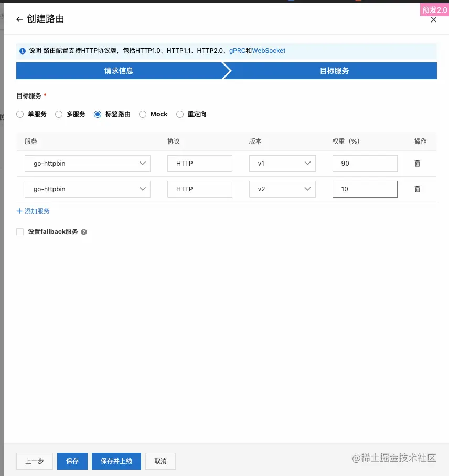Click the weight field showing 10
Image resolution: width=449 pixels, height=476 pixels.
[365, 189]
